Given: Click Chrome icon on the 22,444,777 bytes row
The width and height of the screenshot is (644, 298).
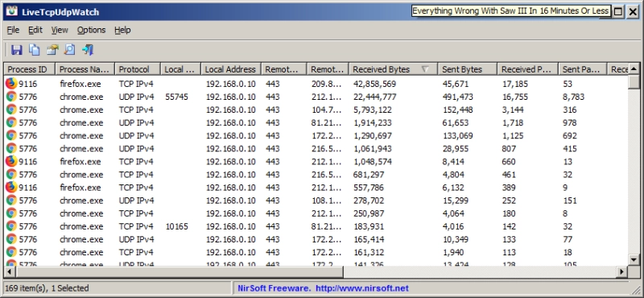Looking at the screenshot, I should 11,97.
